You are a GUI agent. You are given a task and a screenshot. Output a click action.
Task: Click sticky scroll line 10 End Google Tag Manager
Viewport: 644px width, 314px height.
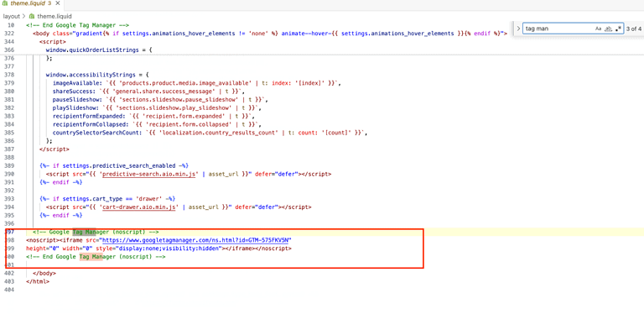(x=78, y=25)
